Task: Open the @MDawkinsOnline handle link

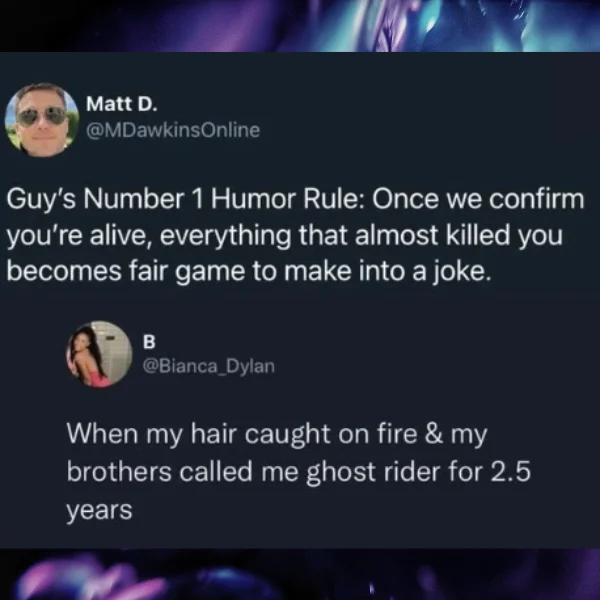Action: (x=173, y=130)
